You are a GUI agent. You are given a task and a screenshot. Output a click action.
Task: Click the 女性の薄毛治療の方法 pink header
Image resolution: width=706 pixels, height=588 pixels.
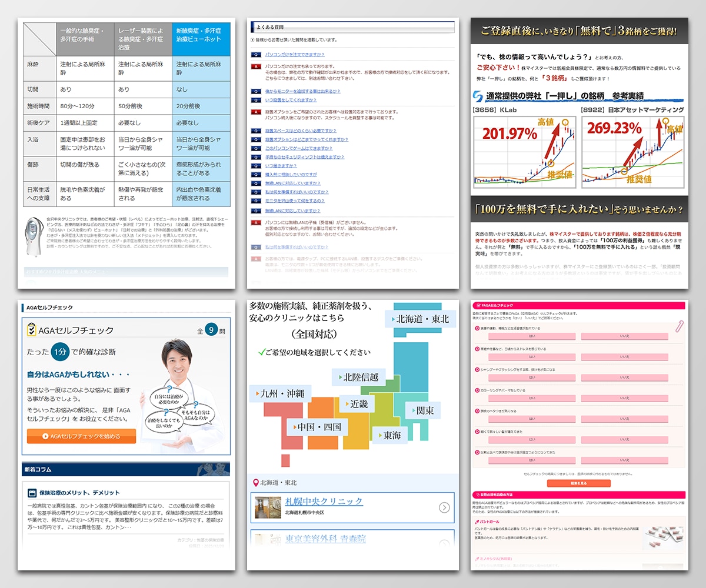[x=578, y=495]
